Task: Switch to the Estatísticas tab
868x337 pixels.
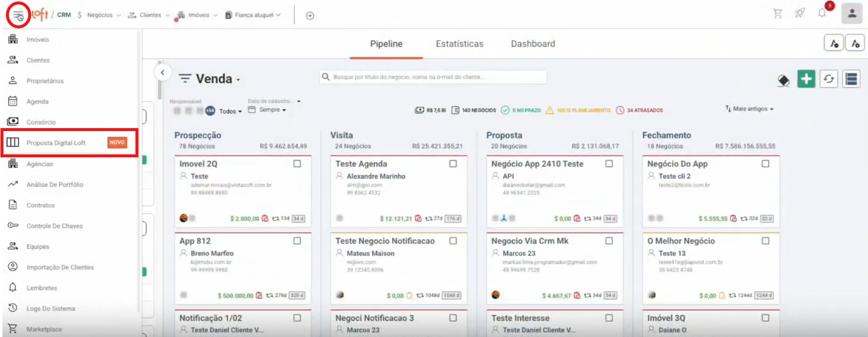Action: (459, 44)
